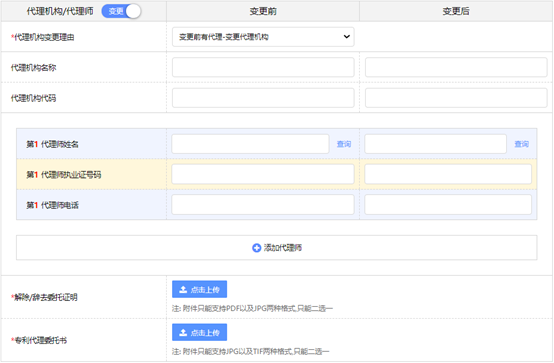
Task: Click the 第1 代理师姓名 label
Action: [53, 144]
